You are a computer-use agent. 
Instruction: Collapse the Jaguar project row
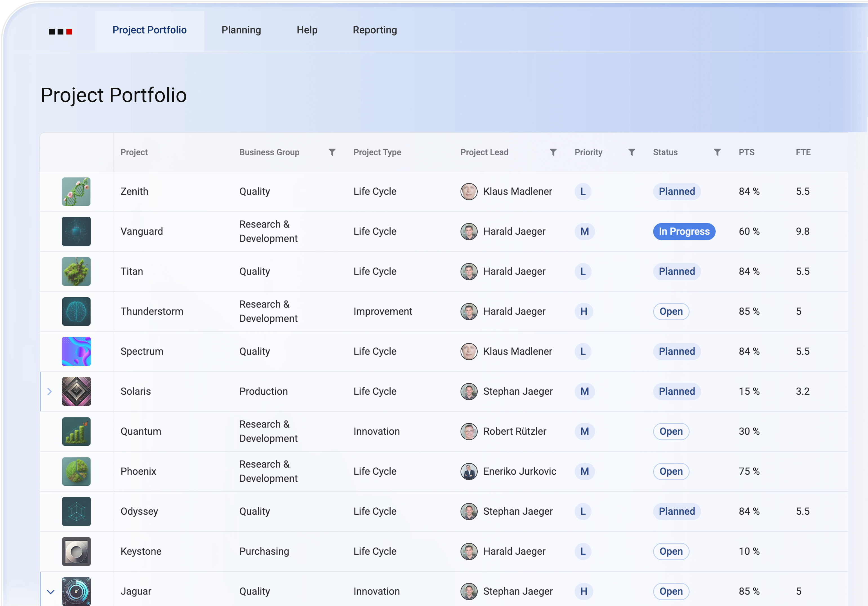tap(51, 592)
